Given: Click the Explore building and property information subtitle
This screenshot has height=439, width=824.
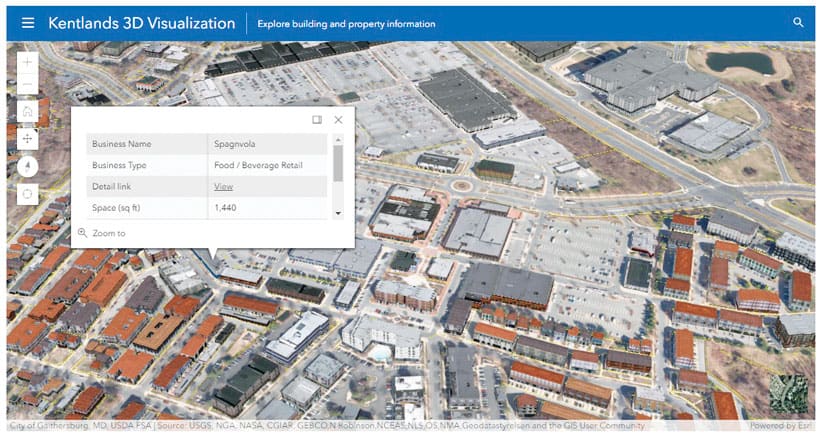Looking at the screenshot, I should coord(346,24).
